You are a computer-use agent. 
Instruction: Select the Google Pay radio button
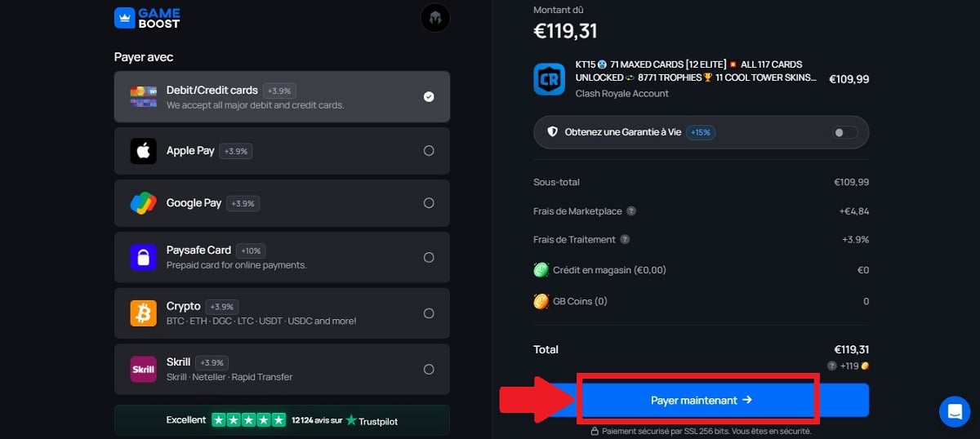pyautogui.click(x=429, y=203)
